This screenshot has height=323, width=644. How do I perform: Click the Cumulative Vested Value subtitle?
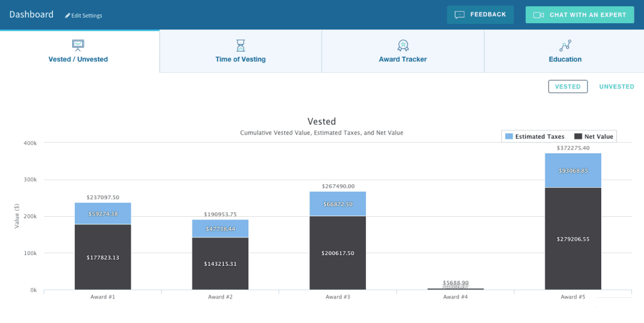[x=321, y=133]
